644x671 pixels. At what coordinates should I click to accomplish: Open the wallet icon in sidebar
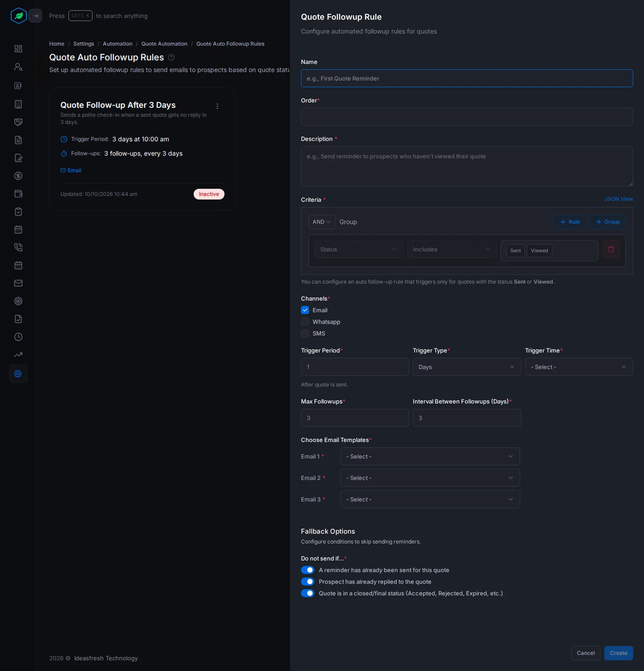[x=18, y=194]
